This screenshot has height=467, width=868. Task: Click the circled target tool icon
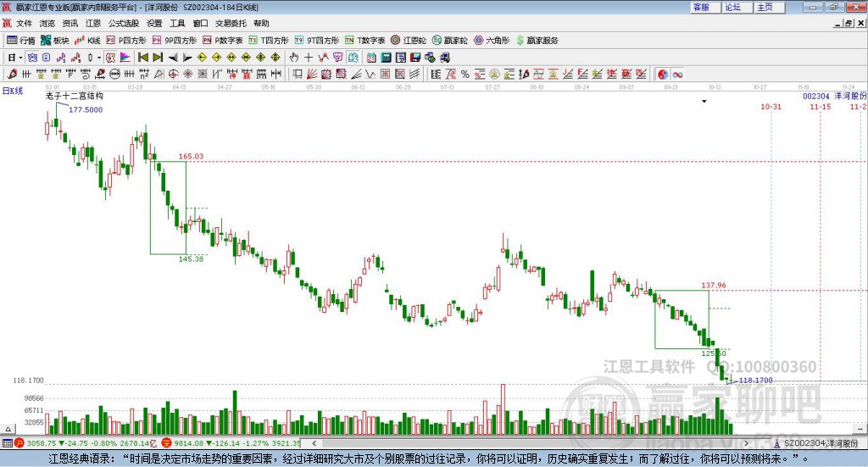173,74
